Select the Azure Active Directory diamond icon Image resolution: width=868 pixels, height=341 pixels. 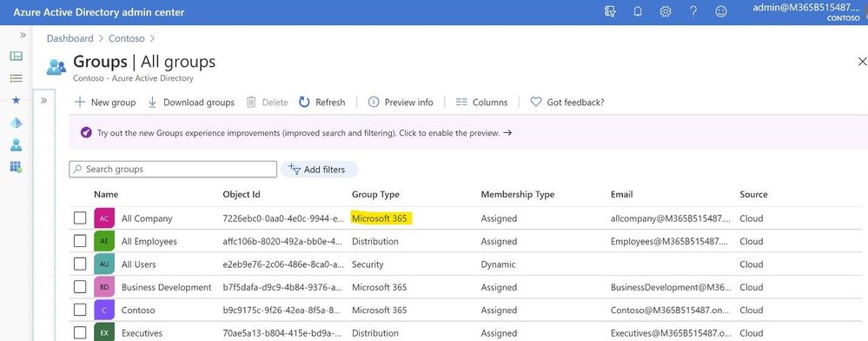click(x=16, y=124)
